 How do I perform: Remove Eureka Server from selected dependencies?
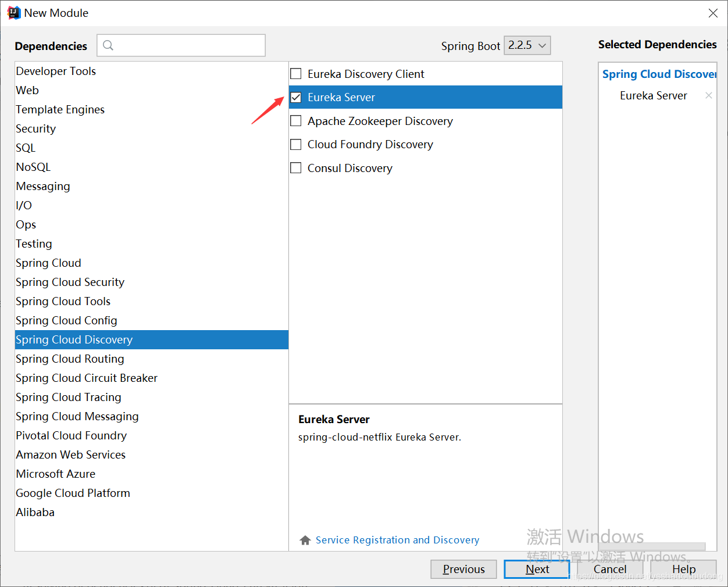coord(708,95)
